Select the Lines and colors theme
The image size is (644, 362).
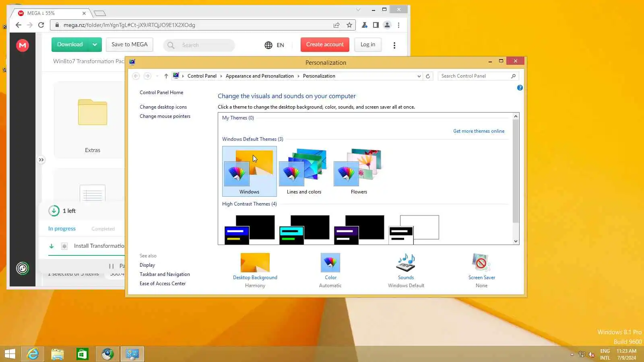[x=304, y=171]
